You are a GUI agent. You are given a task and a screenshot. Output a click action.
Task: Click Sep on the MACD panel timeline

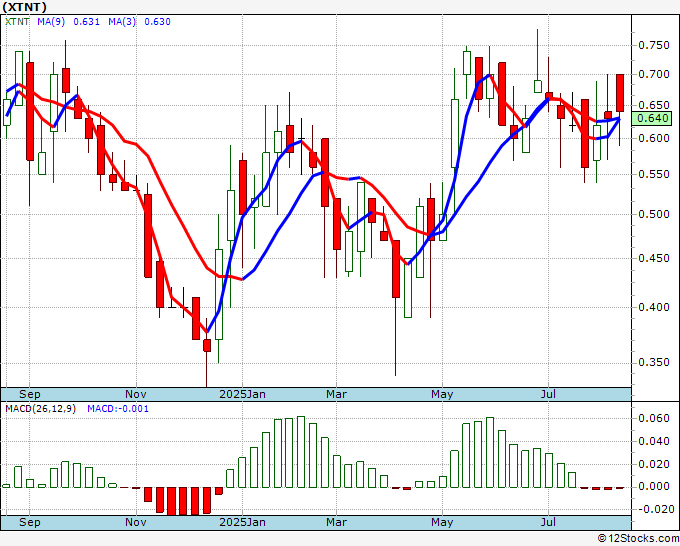[29, 522]
